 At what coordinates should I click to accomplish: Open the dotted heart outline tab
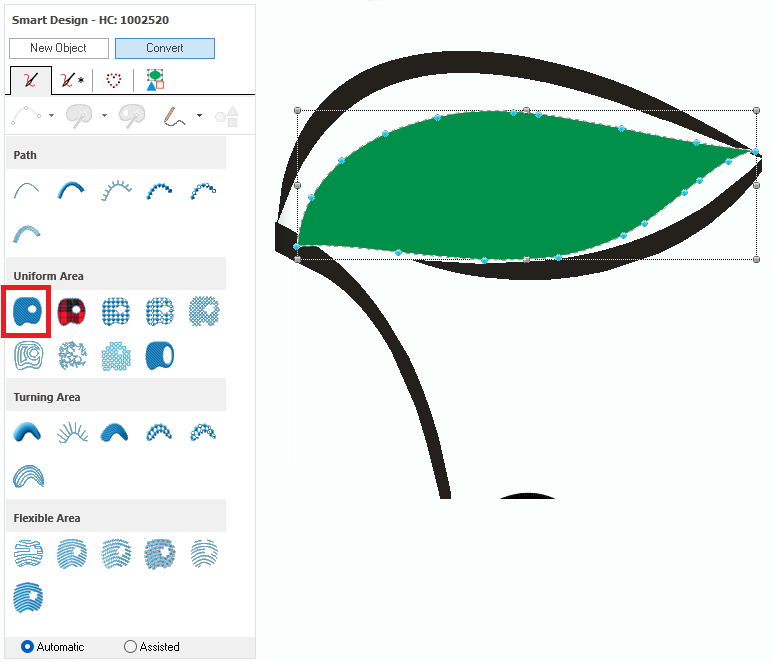115,80
